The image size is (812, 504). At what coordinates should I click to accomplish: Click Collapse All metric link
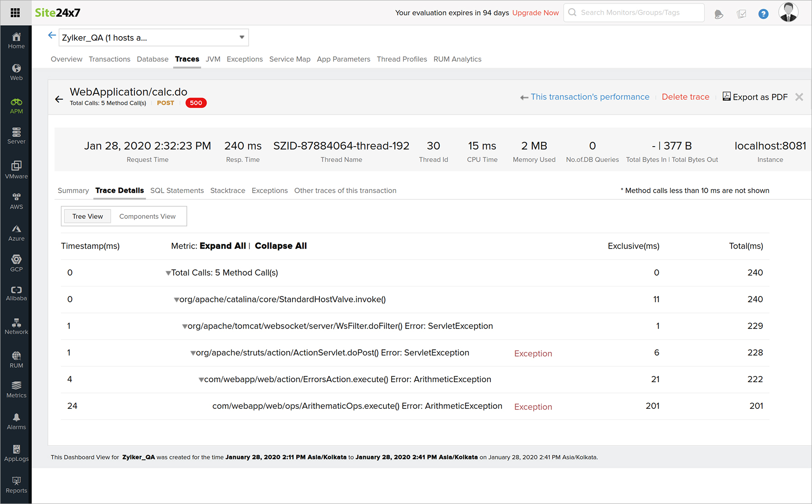[281, 246]
